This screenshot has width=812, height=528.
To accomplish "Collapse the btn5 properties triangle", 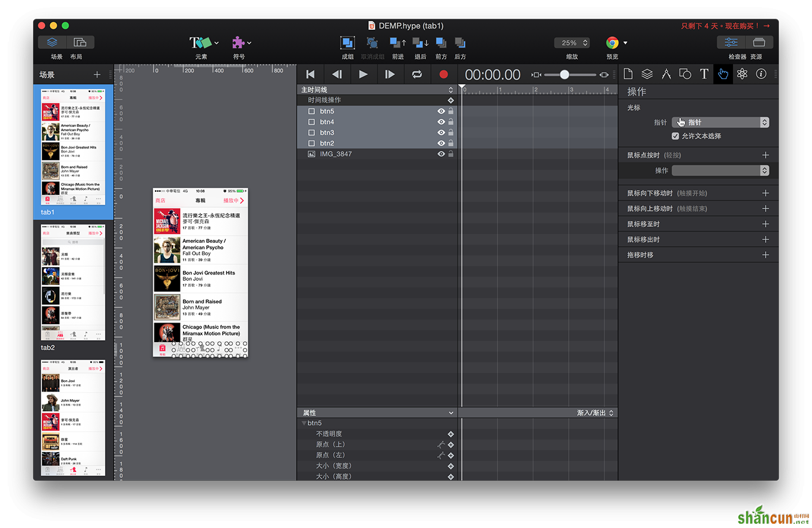I will coord(304,423).
